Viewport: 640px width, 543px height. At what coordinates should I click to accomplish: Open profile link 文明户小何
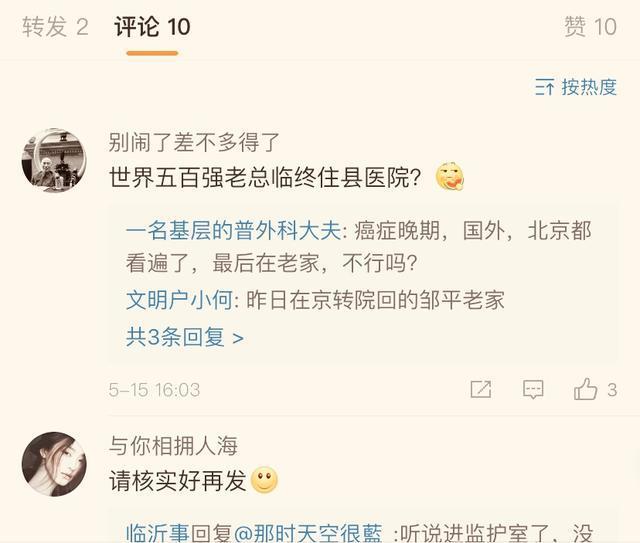pyautogui.click(x=179, y=300)
